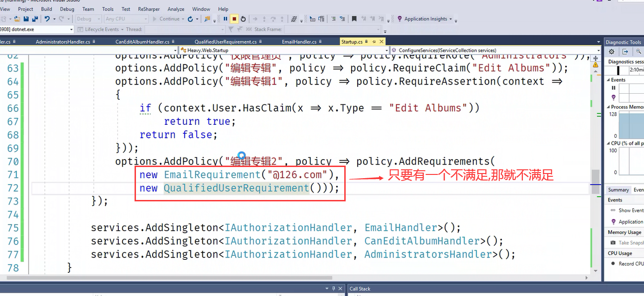Image resolution: width=644 pixels, height=296 pixels.
Task: Switch to the QualifiedUserRequirement.cs tab
Action: tap(225, 42)
